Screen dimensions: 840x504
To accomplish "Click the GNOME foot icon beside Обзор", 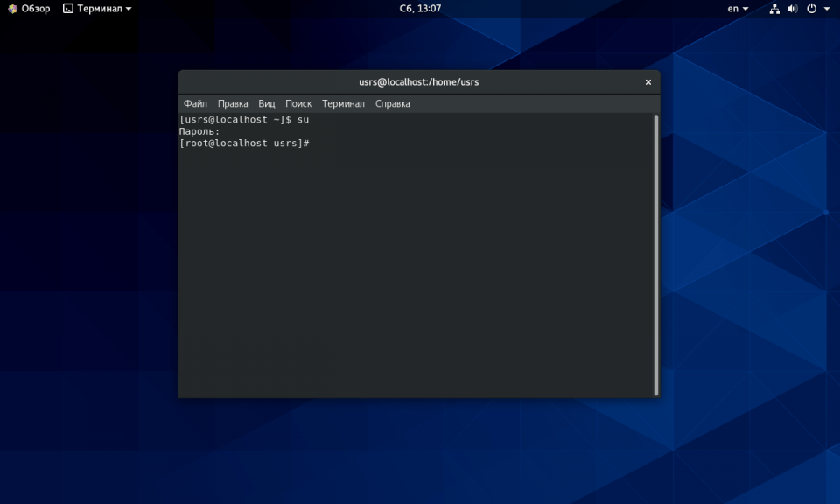I will (11, 9).
